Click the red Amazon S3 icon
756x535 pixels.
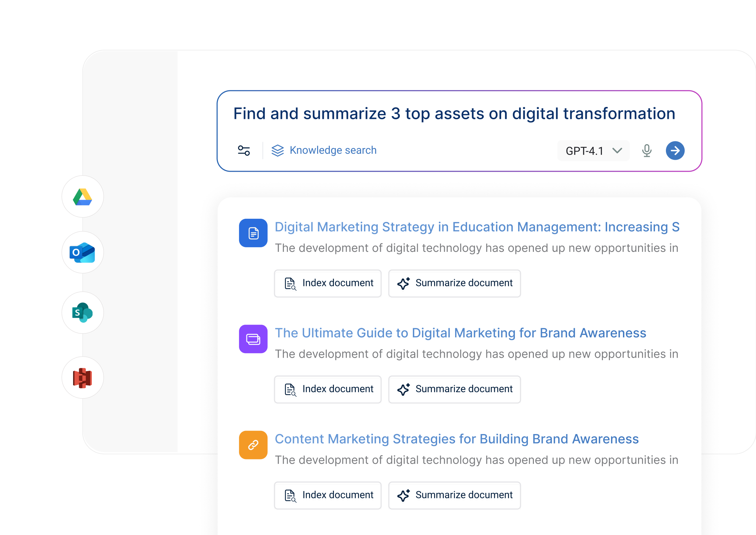pyautogui.click(x=82, y=378)
